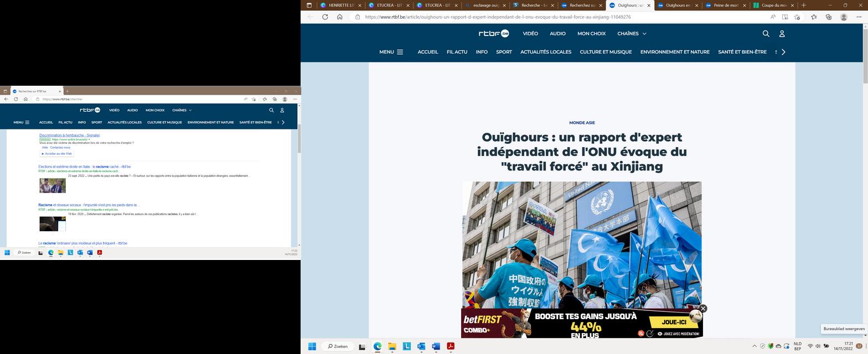Go back in the large Edge window
The width and height of the screenshot is (868, 354).
pos(311,17)
